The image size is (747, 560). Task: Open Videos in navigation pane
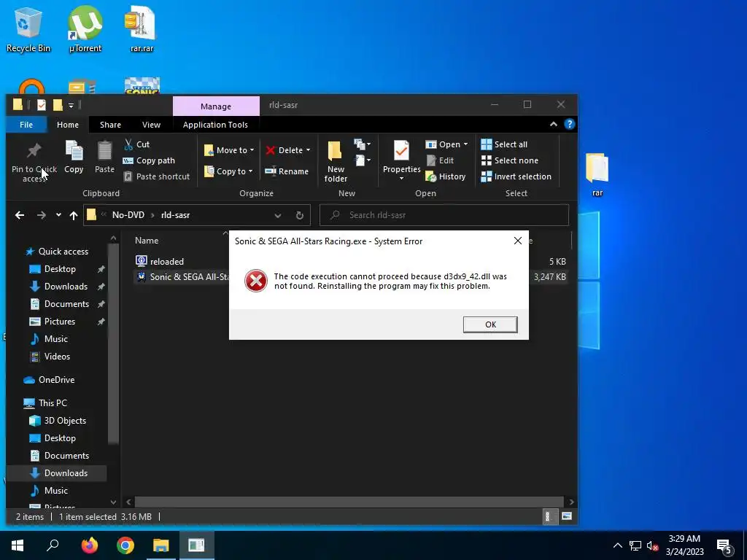(x=57, y=357)
